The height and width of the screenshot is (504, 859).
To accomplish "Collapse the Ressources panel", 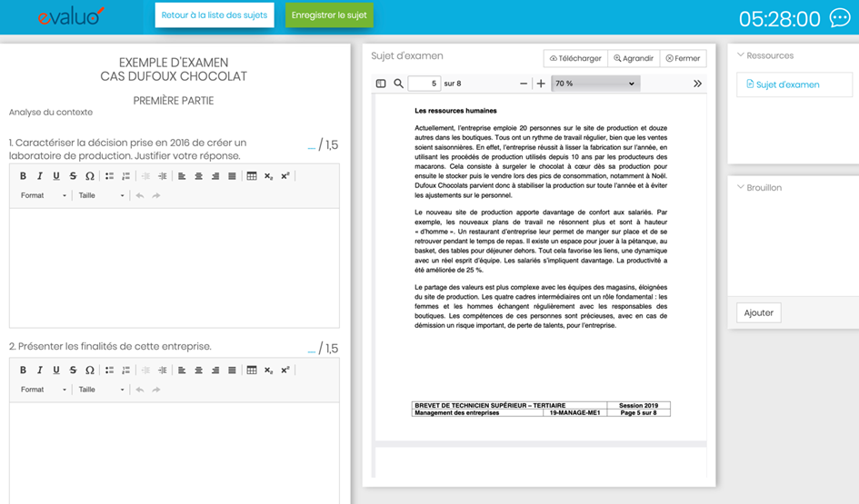I will point(741,55).
